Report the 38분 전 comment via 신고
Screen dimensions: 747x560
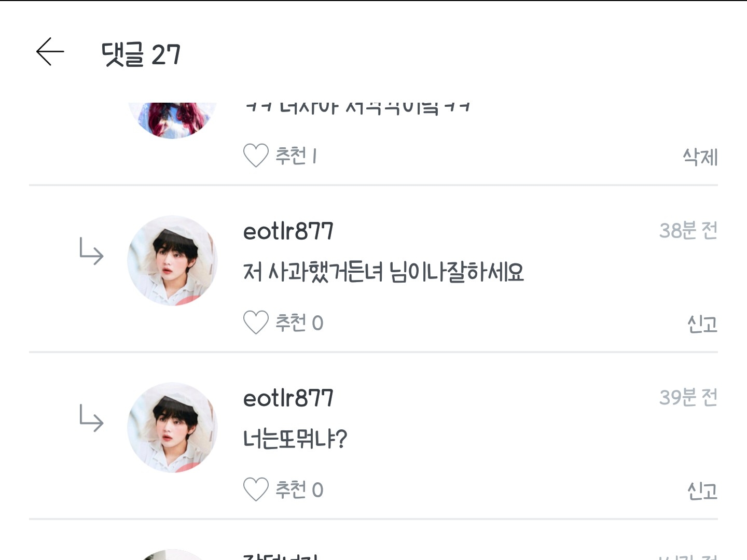click(702, 324)
